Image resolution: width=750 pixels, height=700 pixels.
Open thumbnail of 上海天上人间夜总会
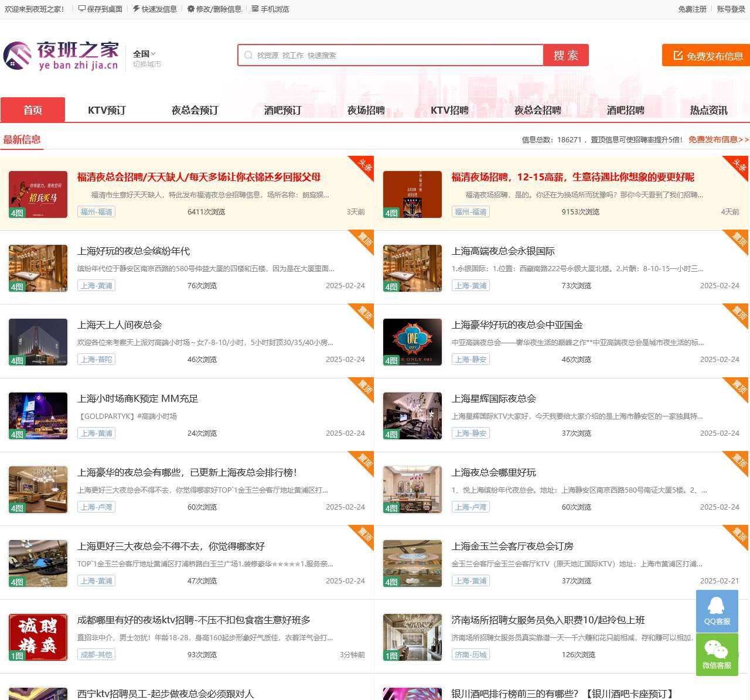pos(38,342)
